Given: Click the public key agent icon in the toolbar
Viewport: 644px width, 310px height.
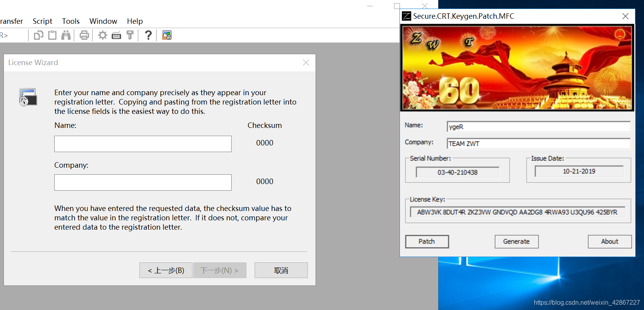Looking at the screenshot, I should coord(130,35).
